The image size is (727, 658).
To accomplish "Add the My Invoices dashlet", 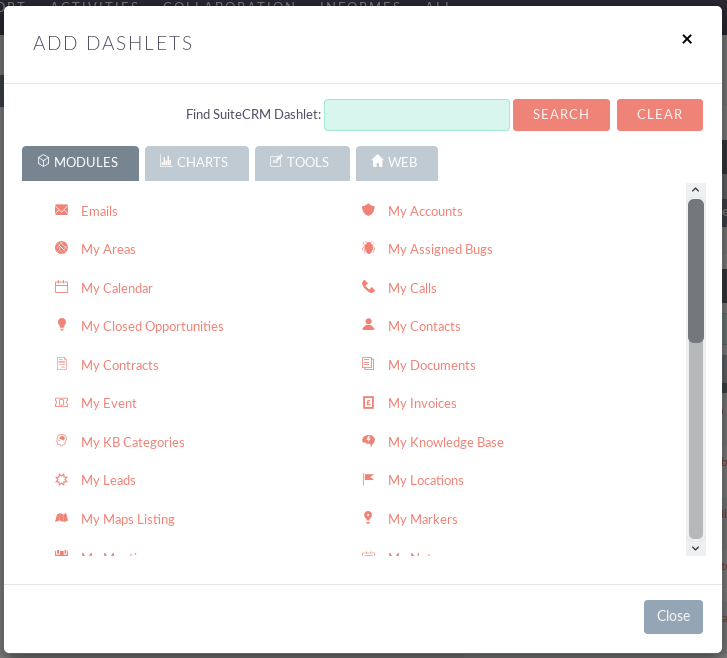I will coord(422,404).
